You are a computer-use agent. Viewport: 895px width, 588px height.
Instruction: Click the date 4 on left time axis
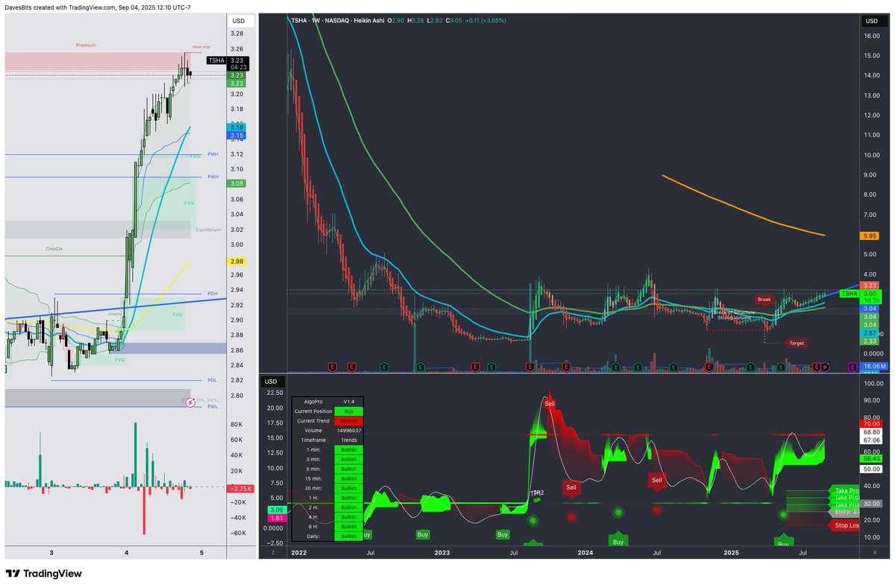(x=127, y=553)
